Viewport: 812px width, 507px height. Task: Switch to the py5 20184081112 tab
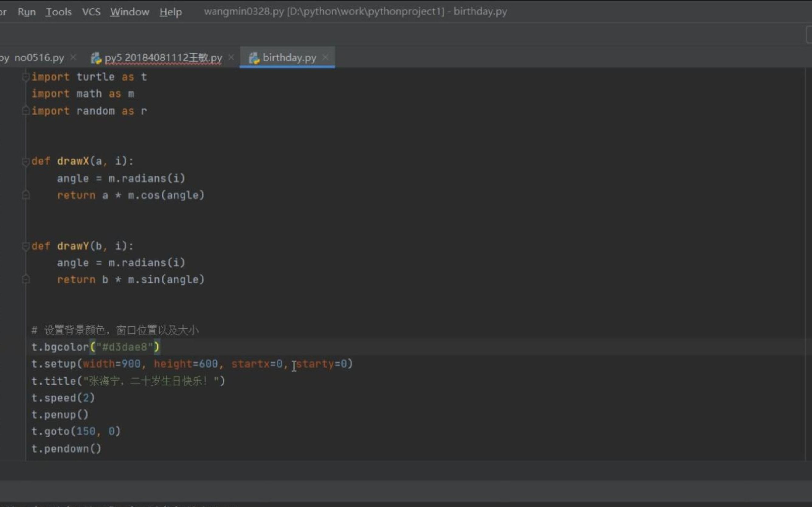pos(163,58)
